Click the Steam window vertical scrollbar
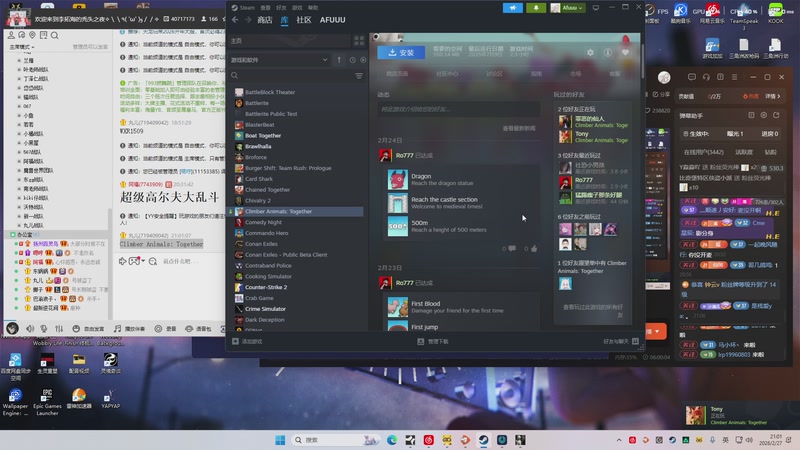The image size is (800, 450). [642, 61]
